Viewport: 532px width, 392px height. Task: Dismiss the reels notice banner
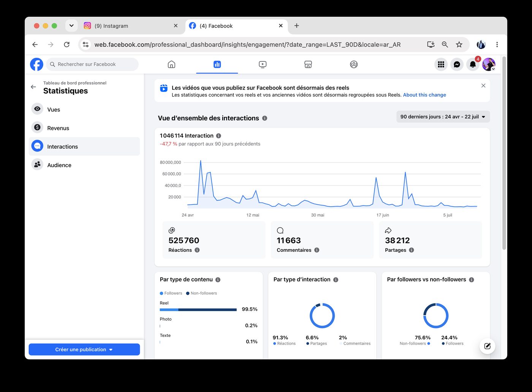(483, 85)
